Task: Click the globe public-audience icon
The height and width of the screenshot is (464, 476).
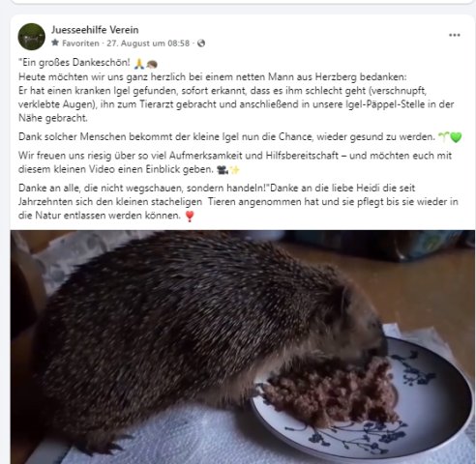Action: click(x=201, y=43)
